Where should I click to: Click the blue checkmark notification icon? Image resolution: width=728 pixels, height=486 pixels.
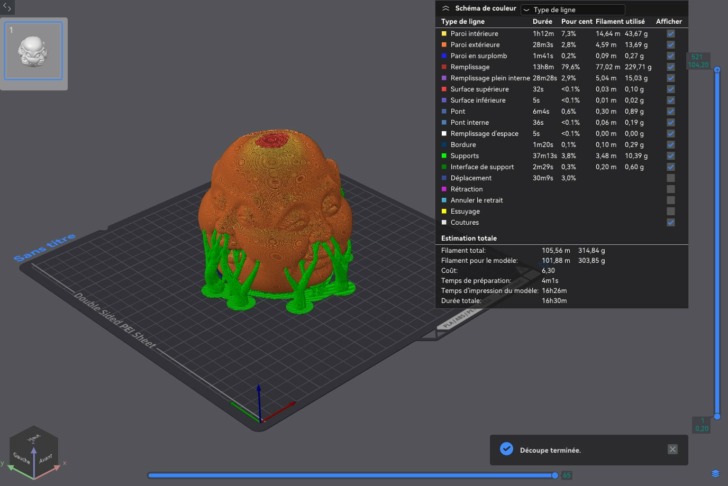tap(506, 449)
